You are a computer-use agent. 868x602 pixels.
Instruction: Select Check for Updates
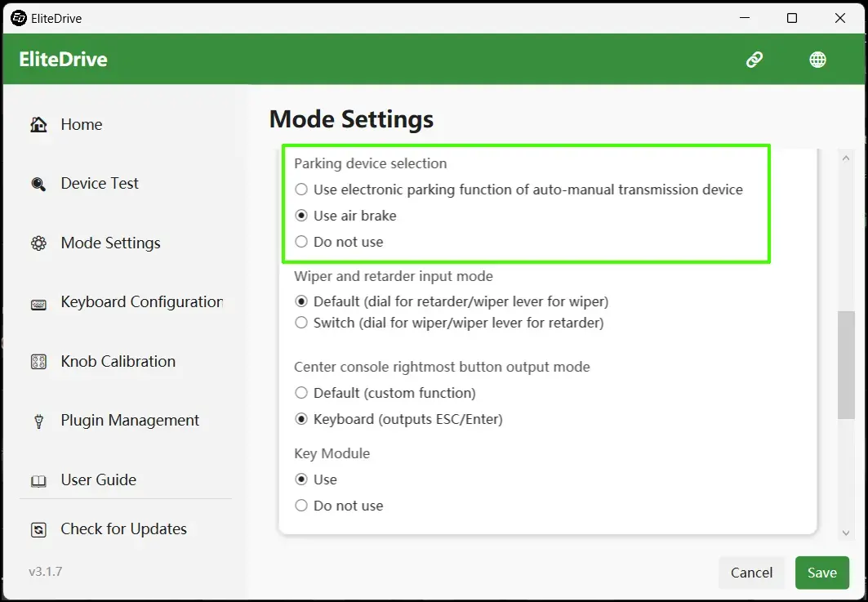click(123, 529)
